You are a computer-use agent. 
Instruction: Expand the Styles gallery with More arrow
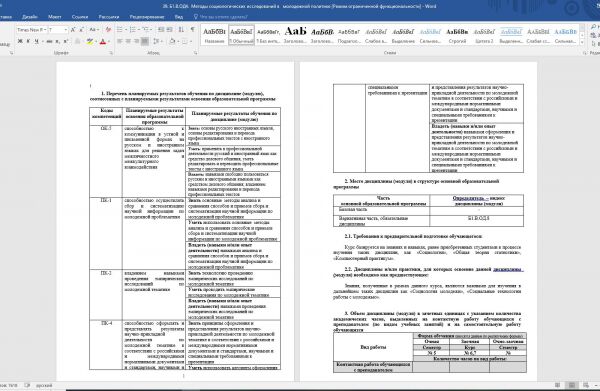pyautogui.click(x=582, y=42)
